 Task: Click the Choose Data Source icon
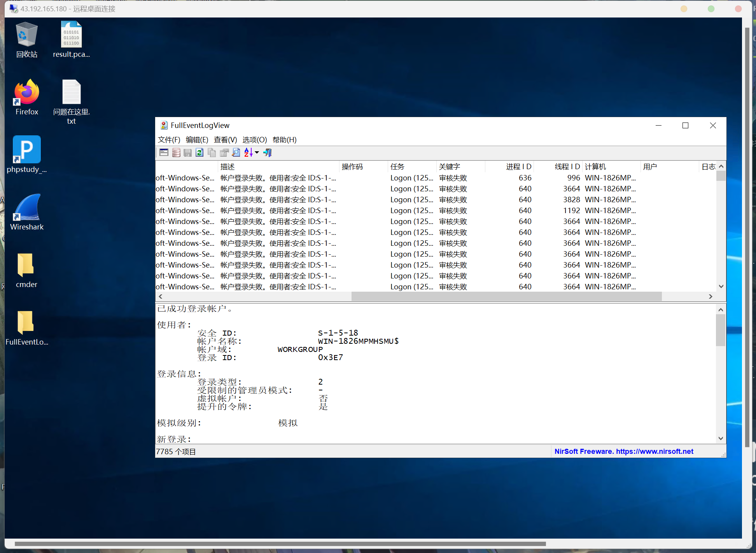point(176,153)
